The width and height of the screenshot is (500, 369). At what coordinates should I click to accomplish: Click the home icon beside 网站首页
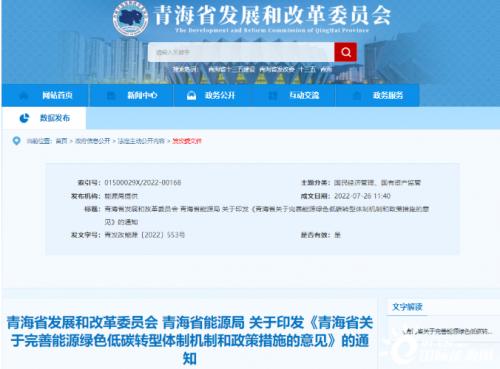pyautogui.click(x=24, y=96)
